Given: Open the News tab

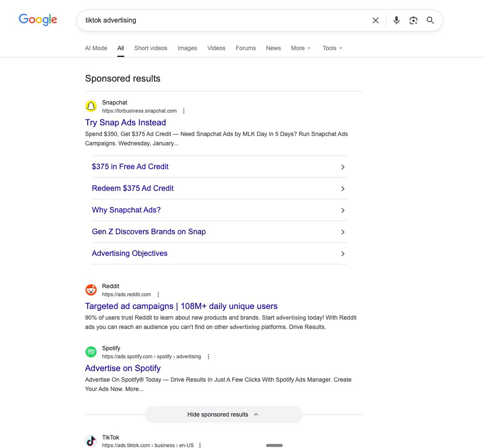Looking at the screenshot, I should tap(274, 48).
